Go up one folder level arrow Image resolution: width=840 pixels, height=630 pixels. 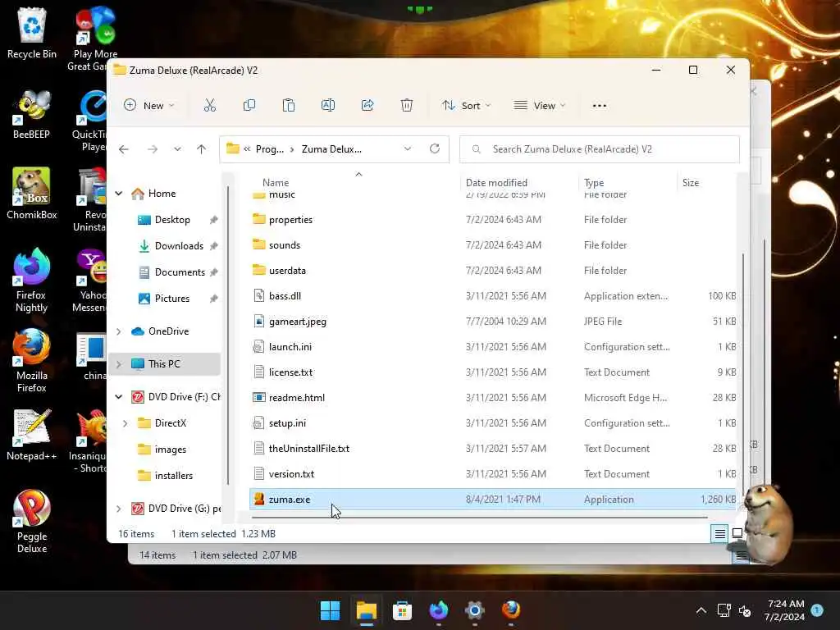coord(202,149)
